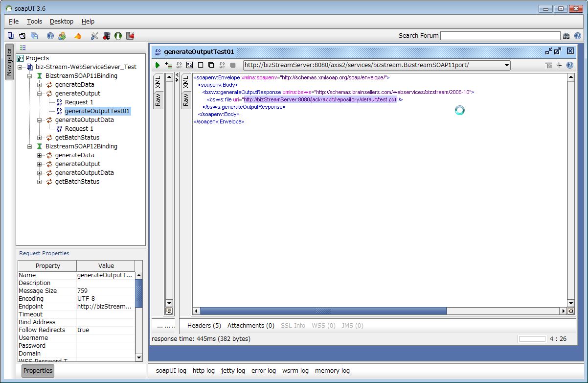Click the navigator tree view toggle icon

[x=23, y=48]
